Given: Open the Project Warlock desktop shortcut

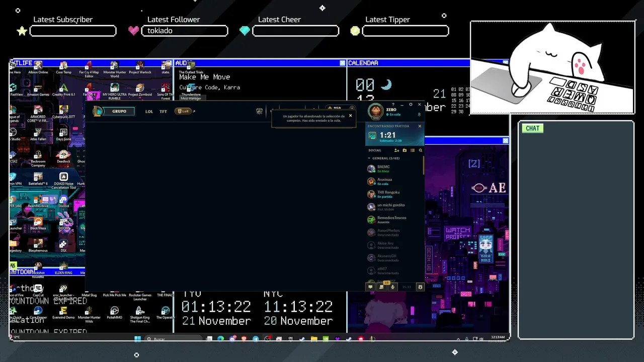Looking at the screenshot, I should (140, 67).
